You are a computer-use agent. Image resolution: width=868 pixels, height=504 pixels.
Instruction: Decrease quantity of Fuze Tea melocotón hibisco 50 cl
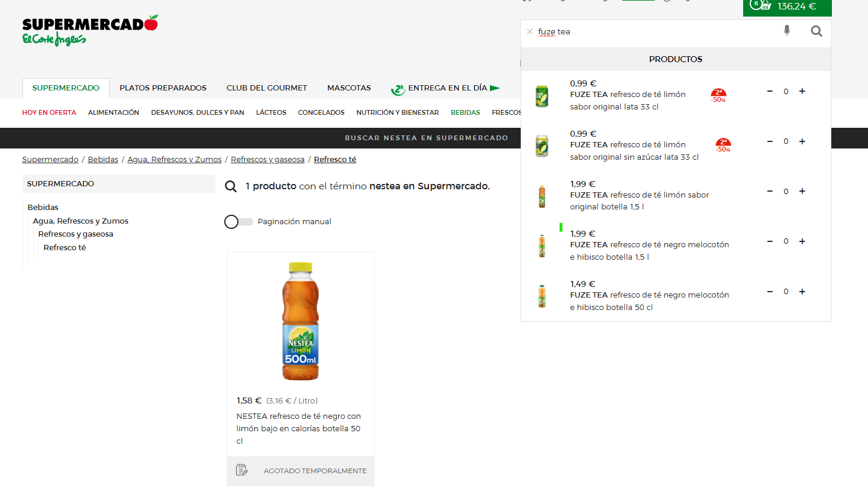click(x=770, y=292)
